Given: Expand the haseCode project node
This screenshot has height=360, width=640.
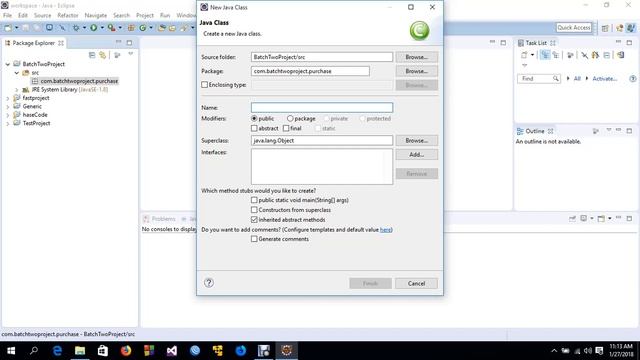Looking at the screenshot, I should [8, 115].
